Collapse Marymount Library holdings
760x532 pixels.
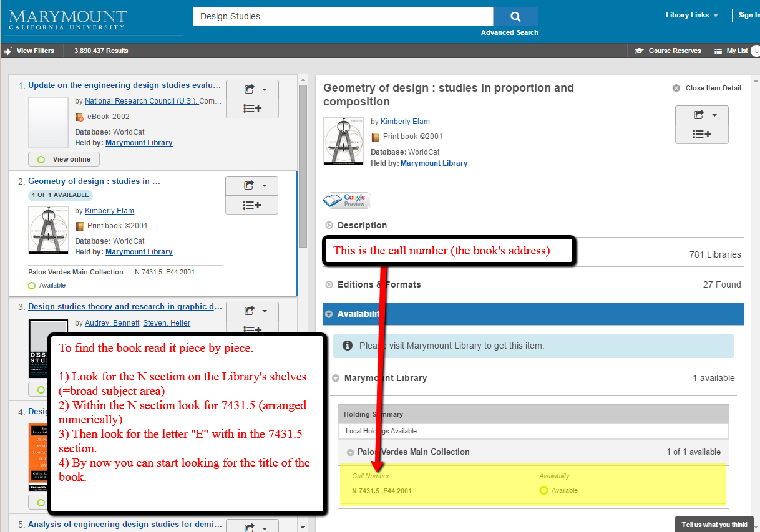(x=336, y=378)
